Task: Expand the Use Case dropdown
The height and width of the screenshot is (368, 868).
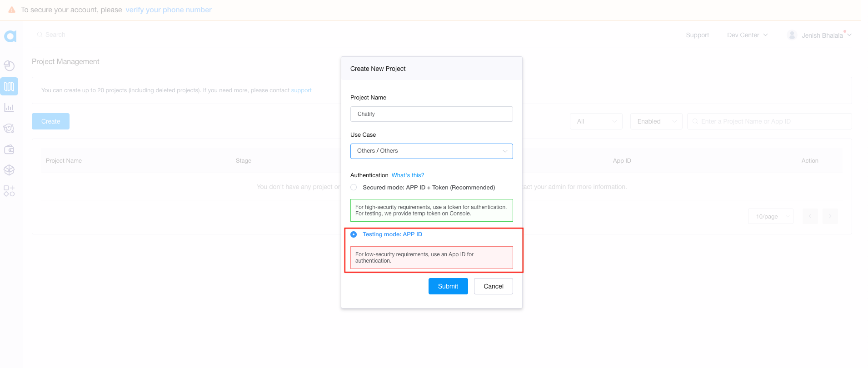Action: [x=431, y=151]
